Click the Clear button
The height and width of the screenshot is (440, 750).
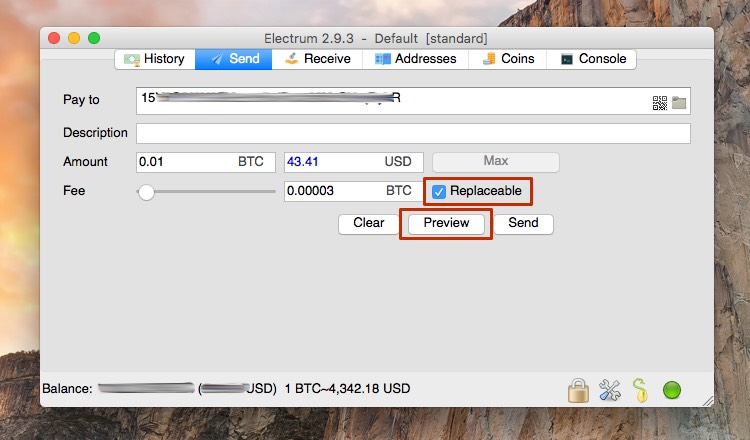coord(368,223)
